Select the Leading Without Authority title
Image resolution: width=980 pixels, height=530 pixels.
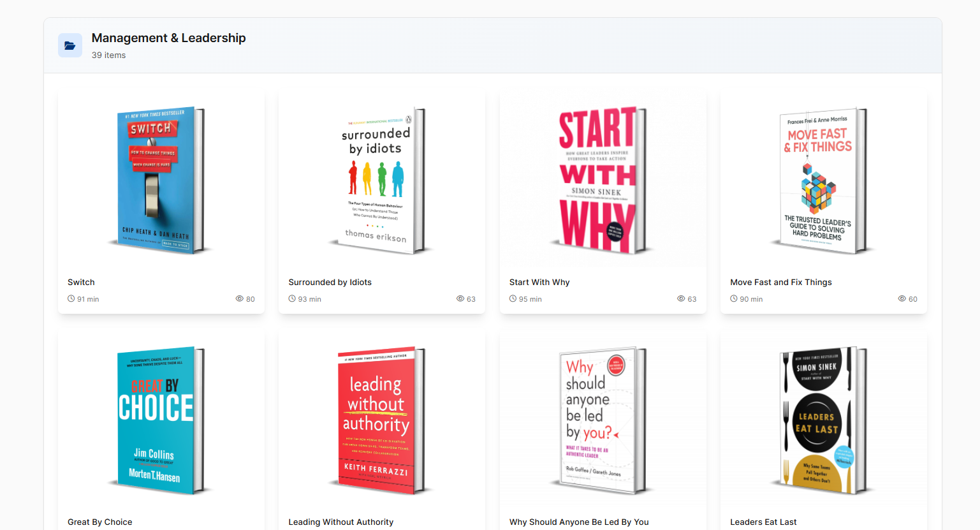coord(341,522)
